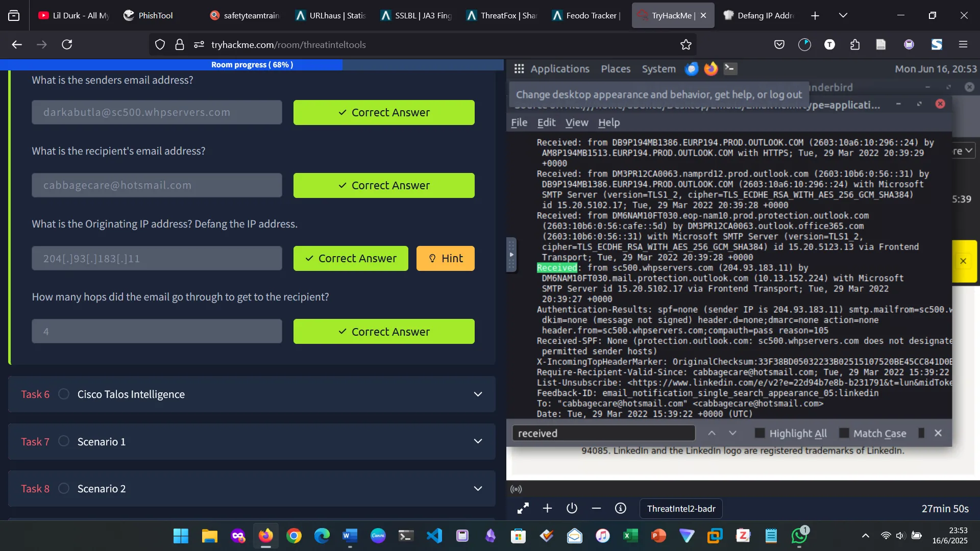980x551 pixels.
Task: Open the terminal icon in the VM panel
Action: click(730, 69)
